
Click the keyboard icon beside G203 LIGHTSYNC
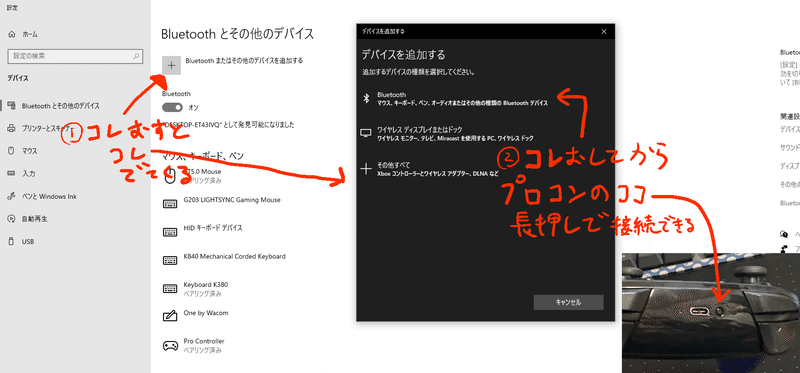click(x=170, y=204)
